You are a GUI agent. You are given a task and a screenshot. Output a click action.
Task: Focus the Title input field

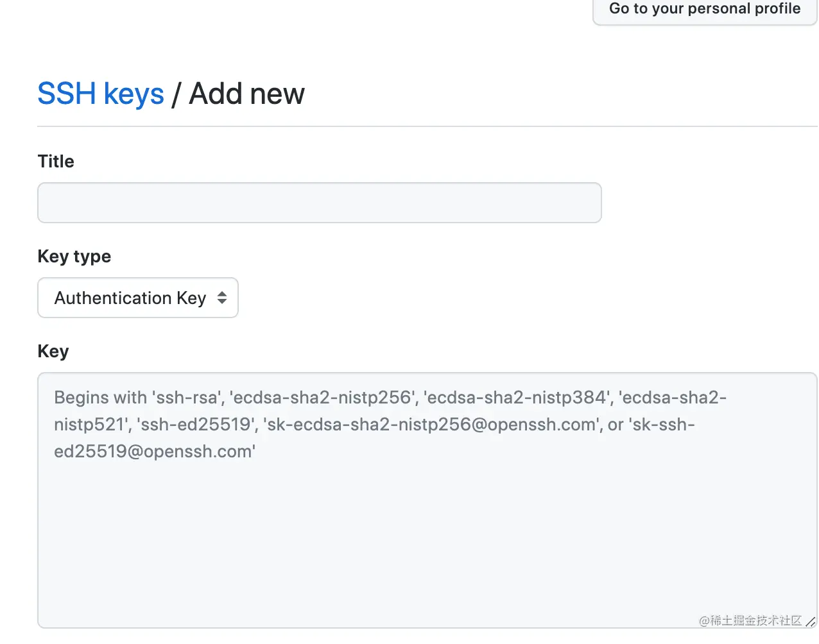pyautogui.click(x=319, y=203)
